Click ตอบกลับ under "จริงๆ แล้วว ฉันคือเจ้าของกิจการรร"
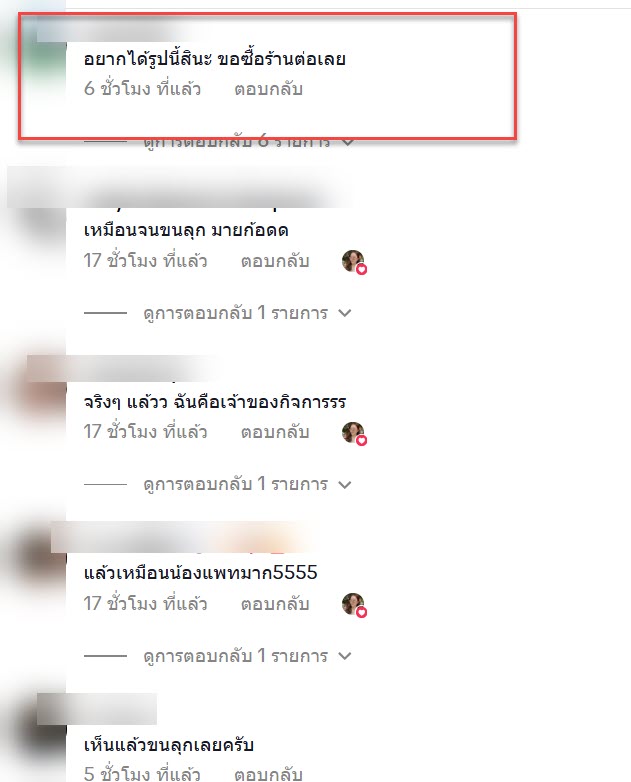 [x=275, y=432]
